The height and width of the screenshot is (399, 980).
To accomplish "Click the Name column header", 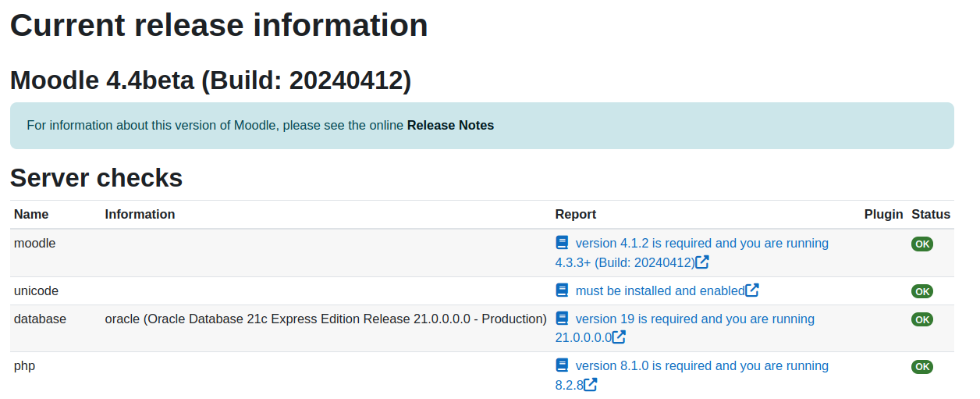I will click(x=31, y=214).
